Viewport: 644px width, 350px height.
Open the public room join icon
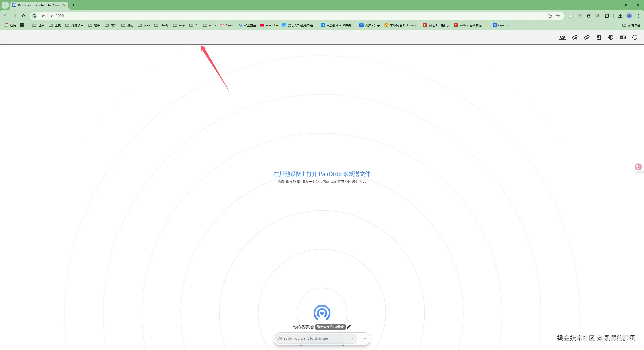[x=562, y=37]
